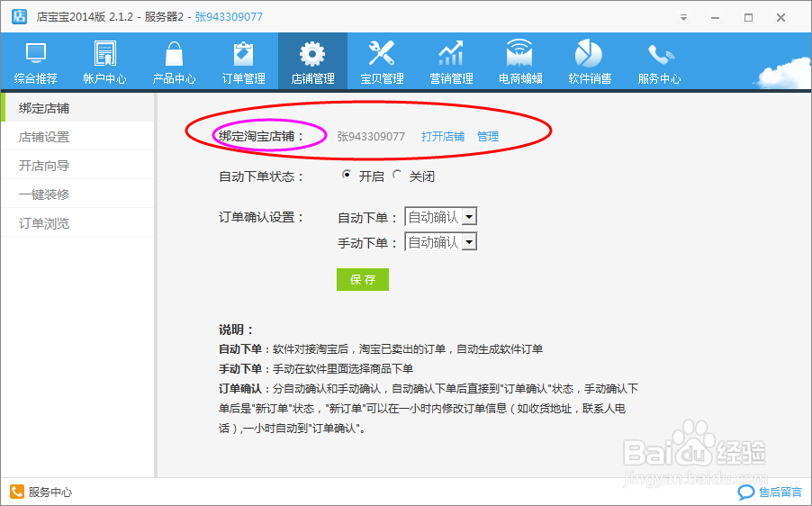
Task: Select 店铺管理 gear icon
Action: [312, 54]
